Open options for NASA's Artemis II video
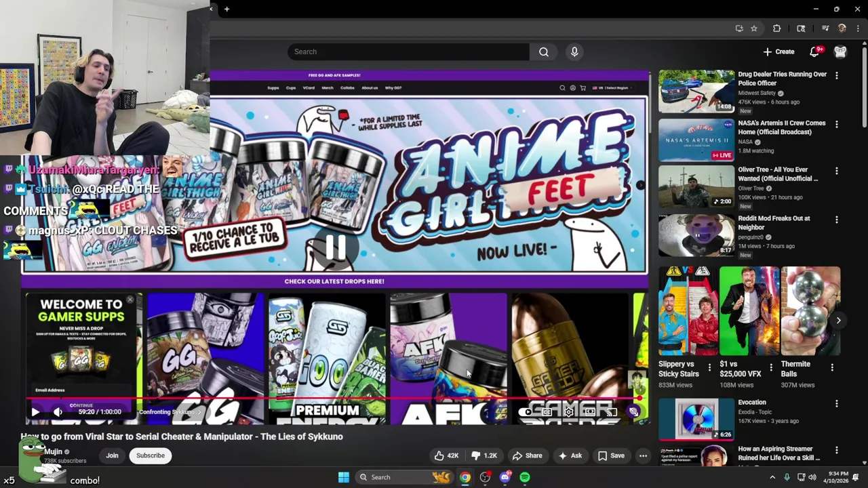Viewport: 868px width, 488px height. [x=836, y=124]
